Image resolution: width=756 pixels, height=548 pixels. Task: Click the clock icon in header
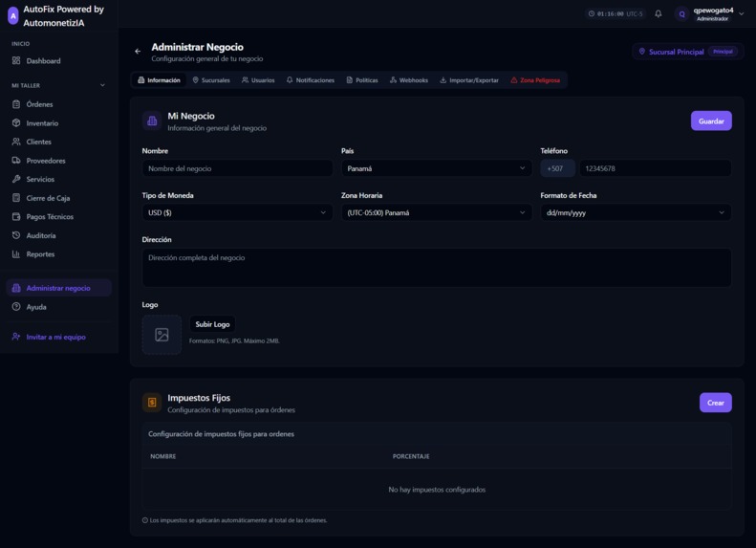591,14
